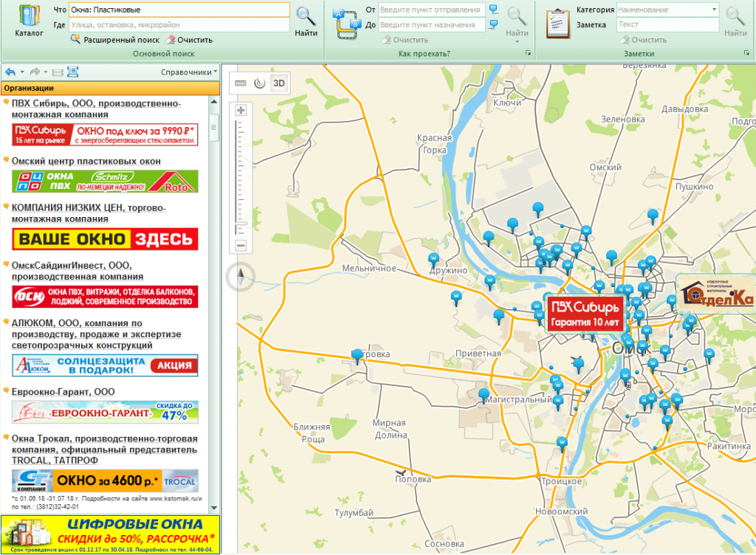
Task: Click the route A-B icon
Action: coord(347,24)
